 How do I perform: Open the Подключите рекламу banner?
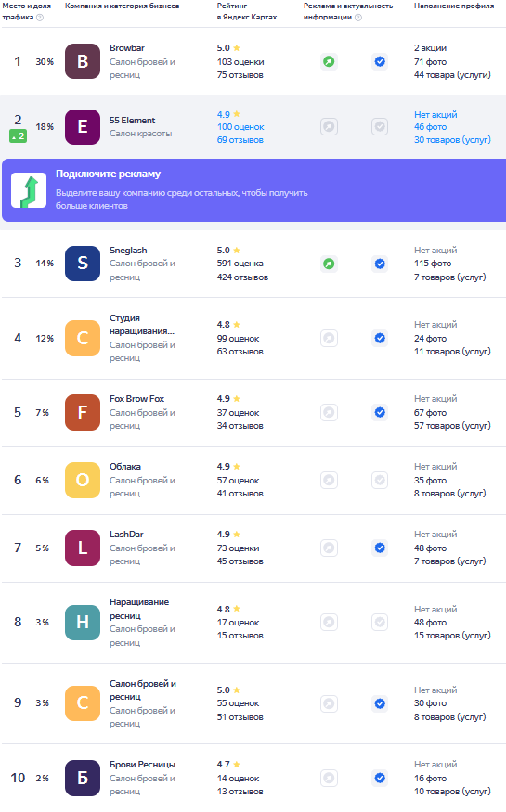point(253,190)
